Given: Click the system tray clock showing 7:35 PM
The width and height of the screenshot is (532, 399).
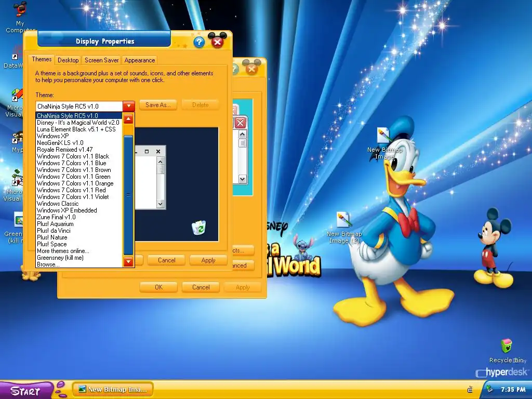Looking at the screenshot, I should click(513, 390).
